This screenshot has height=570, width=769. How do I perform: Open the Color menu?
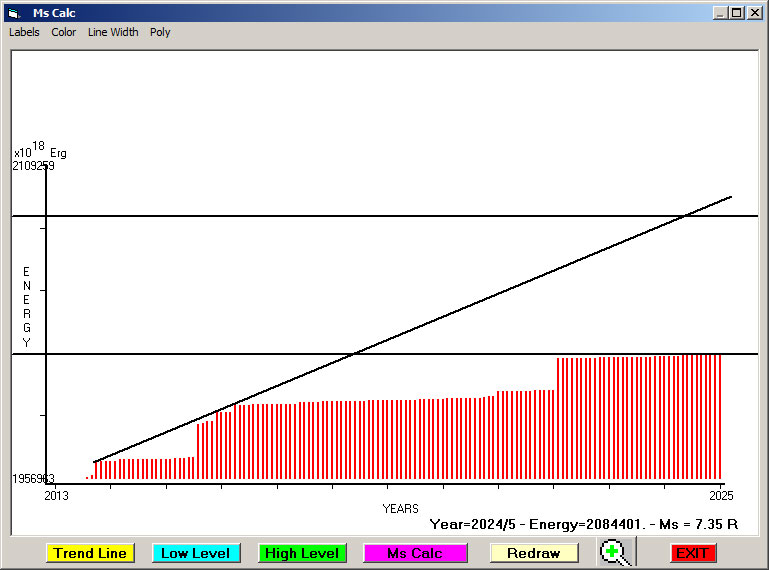pyautogui.click(x=64, y=32)
